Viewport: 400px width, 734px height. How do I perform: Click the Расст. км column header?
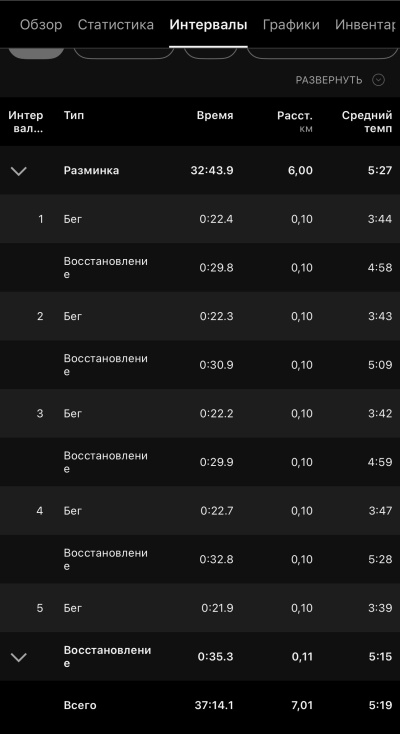295,122
